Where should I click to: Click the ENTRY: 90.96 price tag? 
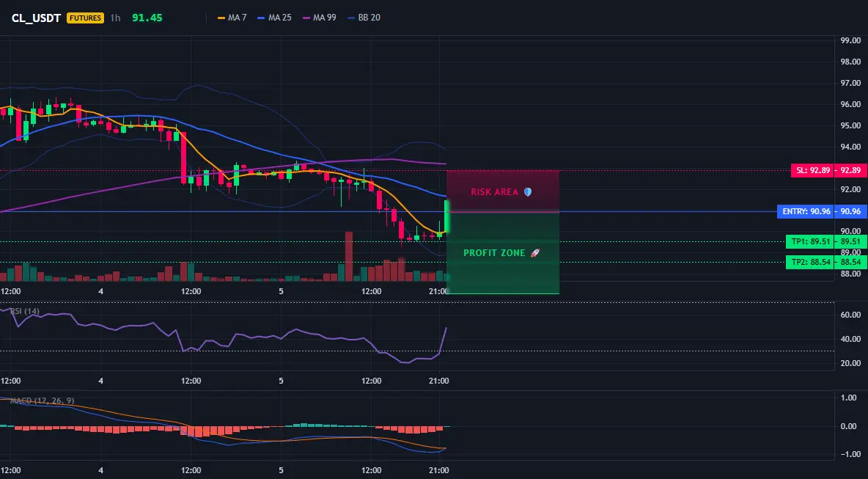(806, 211)
